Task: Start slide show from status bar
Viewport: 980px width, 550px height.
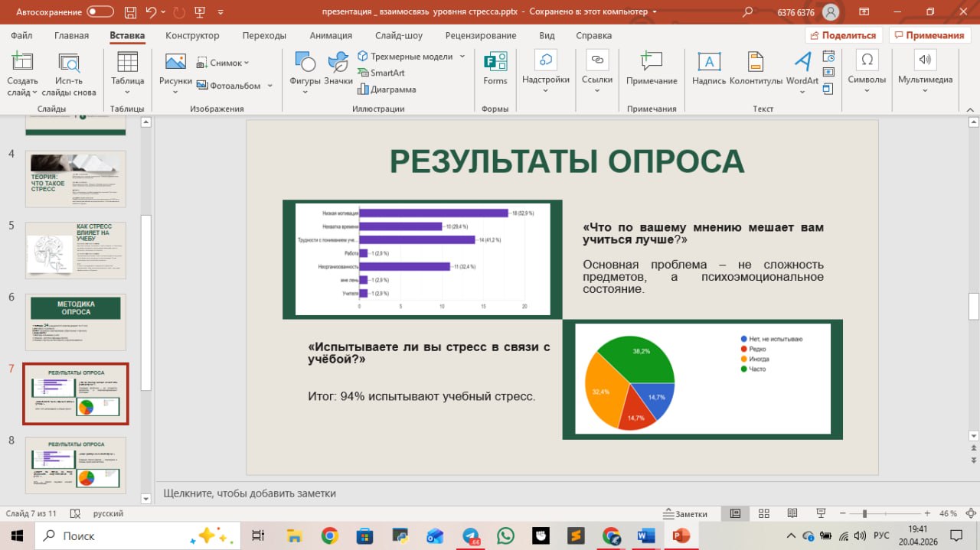Action: tap(821, 513)
